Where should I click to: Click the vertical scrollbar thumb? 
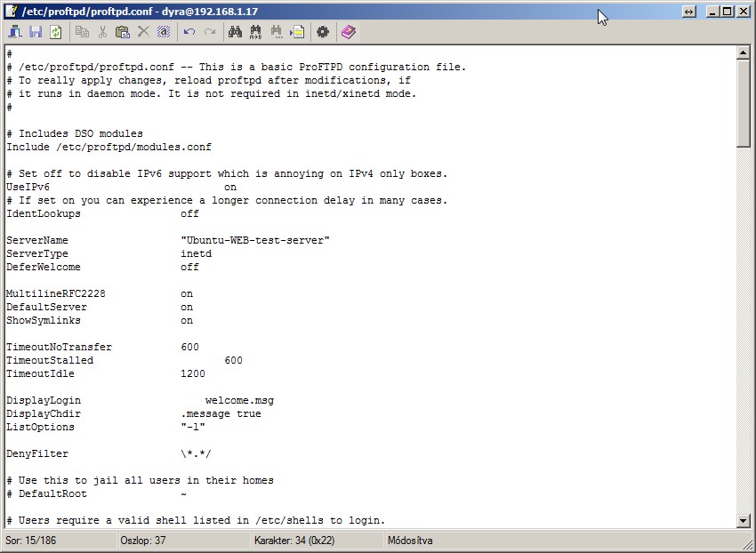[743, 103]
